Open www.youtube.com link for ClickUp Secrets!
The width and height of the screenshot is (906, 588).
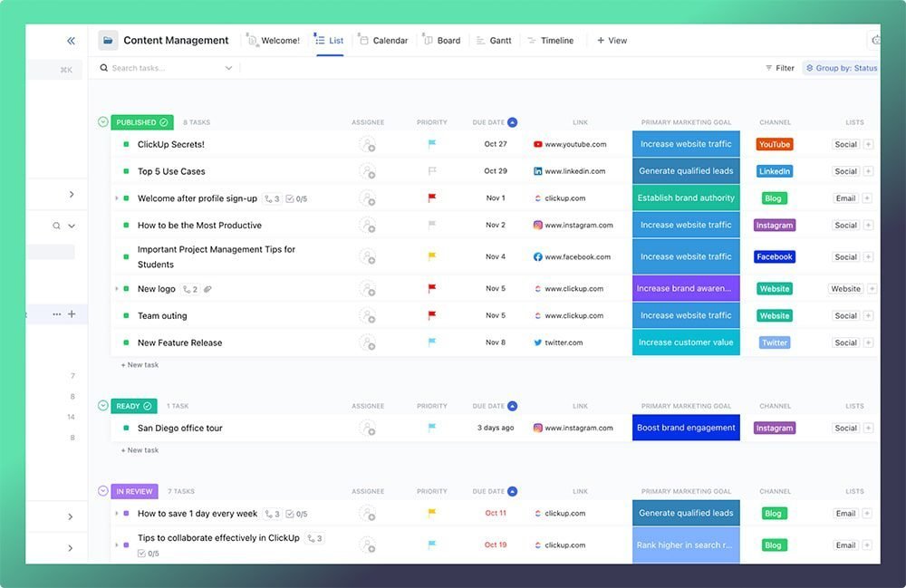[574, 144]
